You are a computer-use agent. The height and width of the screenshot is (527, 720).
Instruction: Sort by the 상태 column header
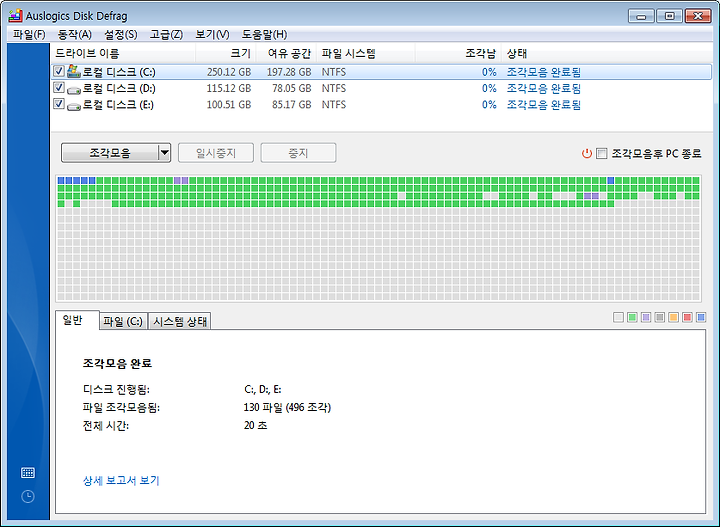pyautogui.click(x=606, y=53)
